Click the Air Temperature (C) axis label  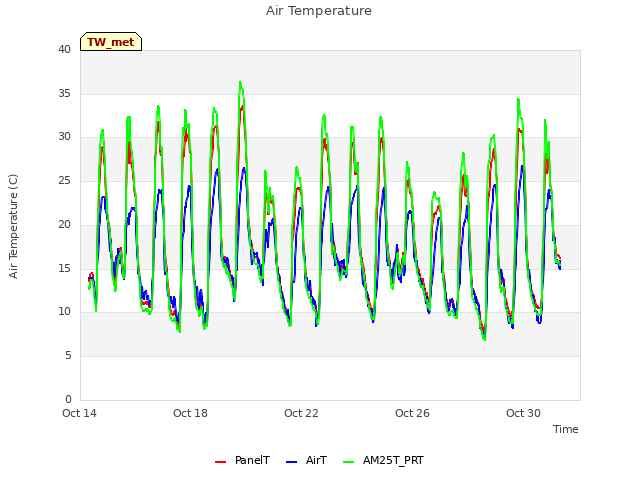click(13, 226)
